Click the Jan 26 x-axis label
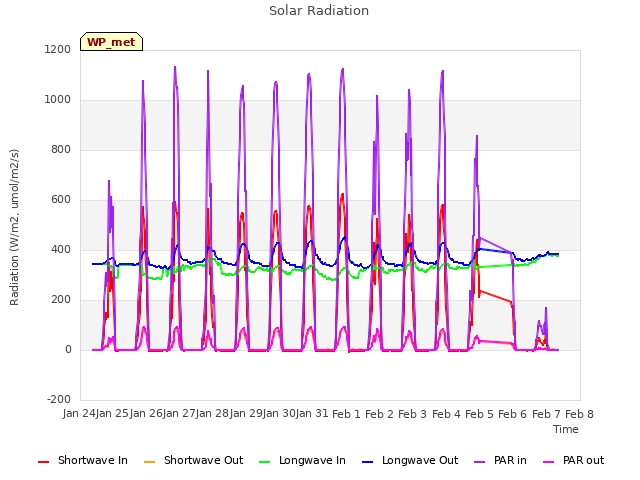Image resolution: width=640 pixels, height=480 pixels. point(146,414)
